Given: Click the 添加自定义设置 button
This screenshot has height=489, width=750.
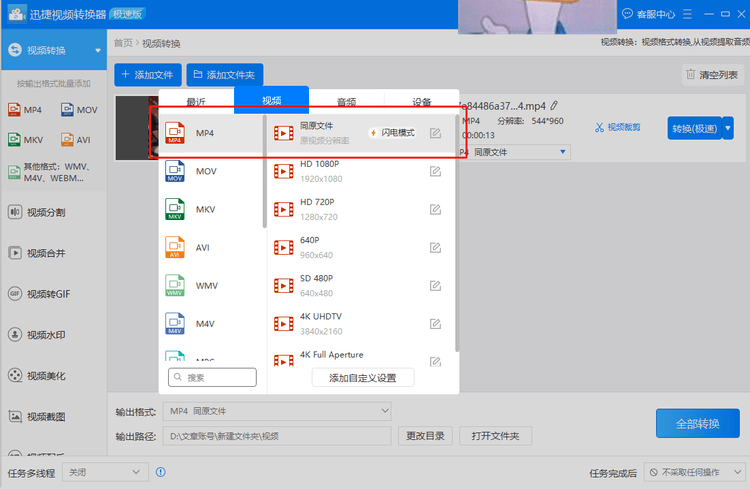Looking at the screenshot, I should tap(362, 378).
